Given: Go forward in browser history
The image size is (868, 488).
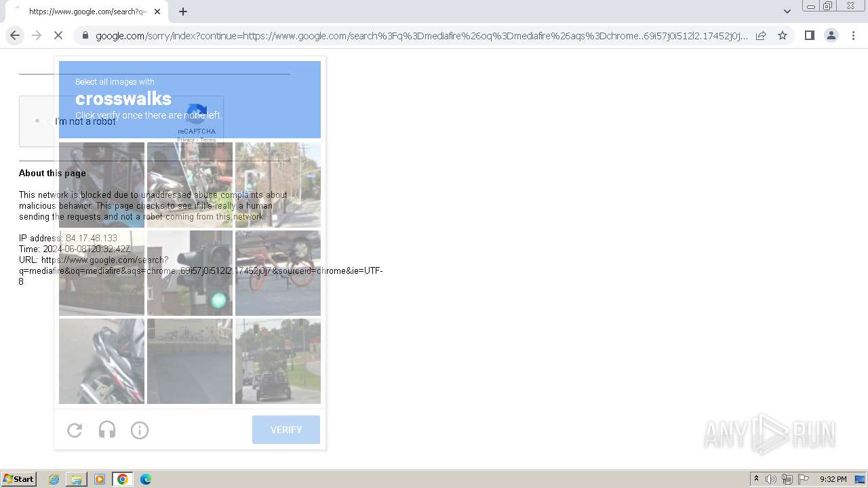Looking at the screenshot, I should 37,35.
